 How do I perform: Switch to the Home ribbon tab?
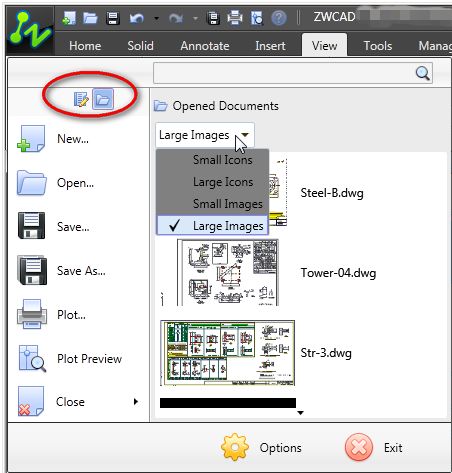[85, 46]
